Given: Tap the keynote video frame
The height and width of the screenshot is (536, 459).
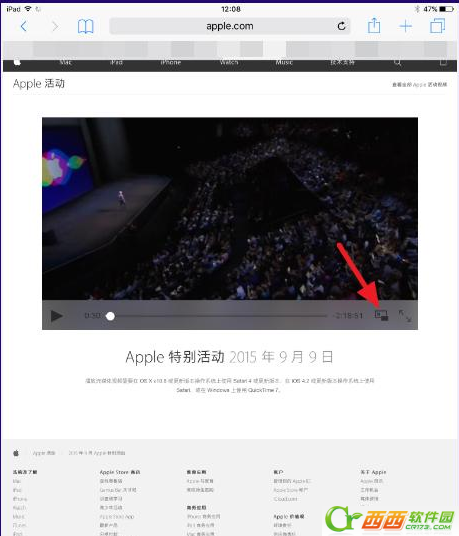Looking at the screenshot, I should pyautogui.click(x=230, y=209).
